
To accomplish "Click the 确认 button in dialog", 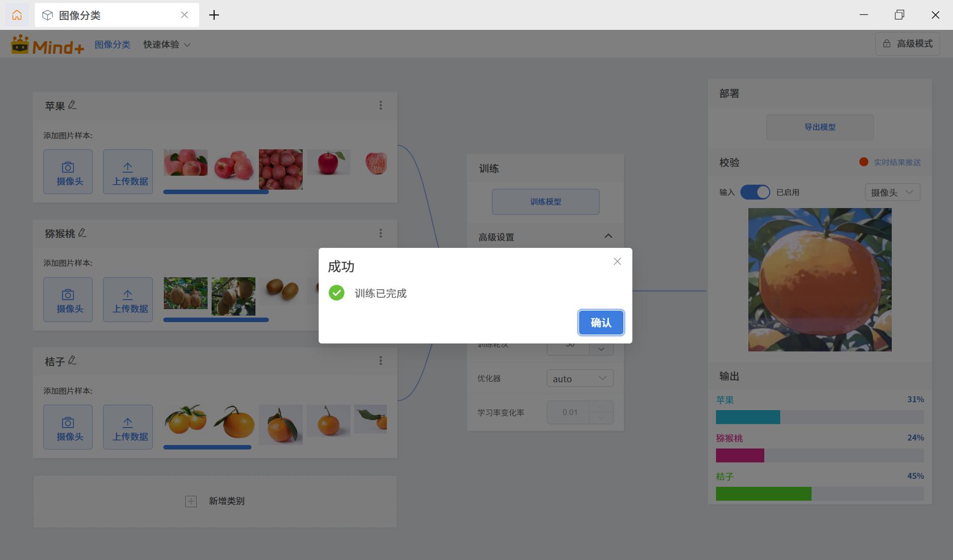I will [x=600, y=323].
